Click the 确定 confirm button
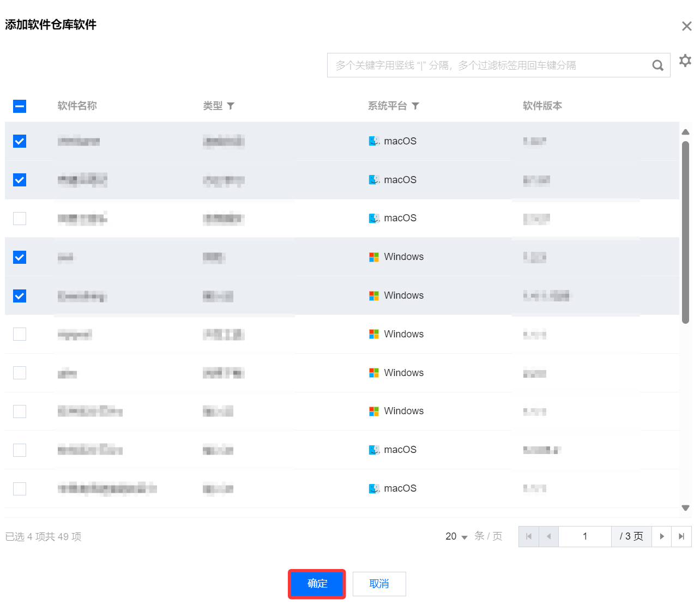The image size is (700, 605). point(317,584)
